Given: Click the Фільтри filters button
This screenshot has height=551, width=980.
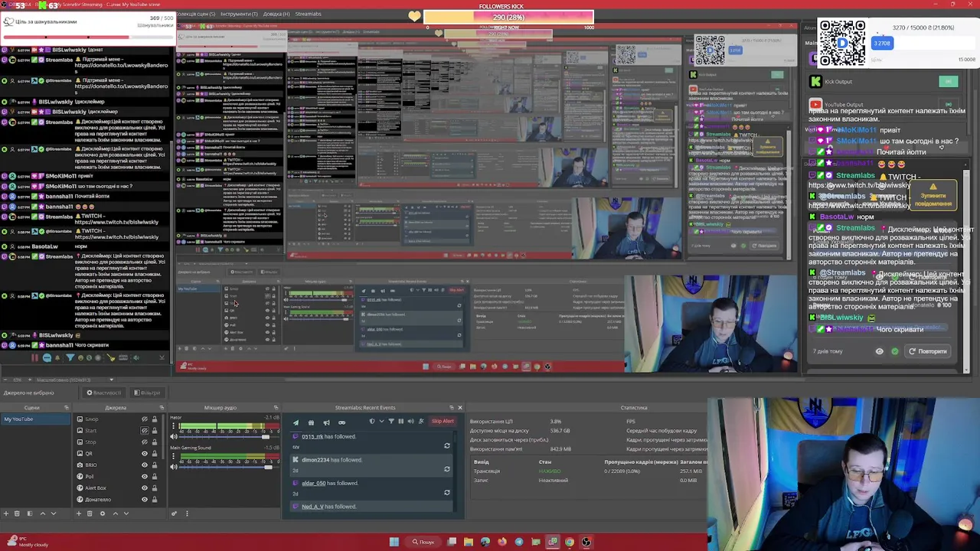Looking at the screenshot, I should [147, 393].
